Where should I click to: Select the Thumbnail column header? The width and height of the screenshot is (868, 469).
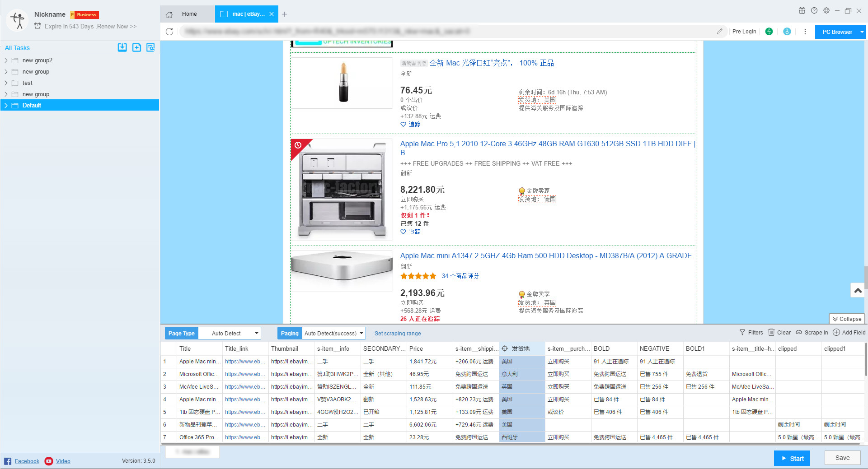tap(291, 348)
